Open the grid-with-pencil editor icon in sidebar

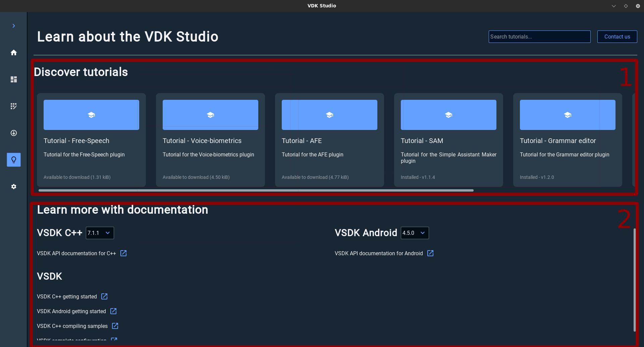tap(14, 106)
